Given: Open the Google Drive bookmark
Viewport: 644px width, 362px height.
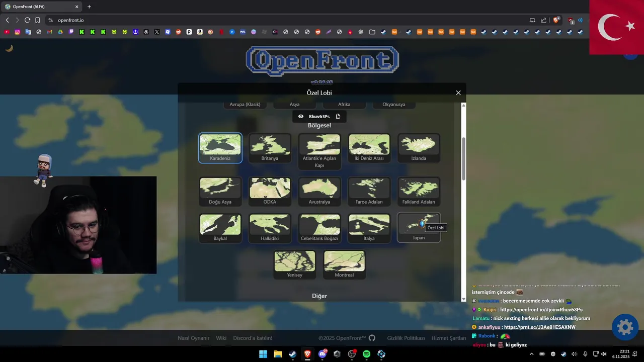Looking at the screenshot, I should pos(60,32).
